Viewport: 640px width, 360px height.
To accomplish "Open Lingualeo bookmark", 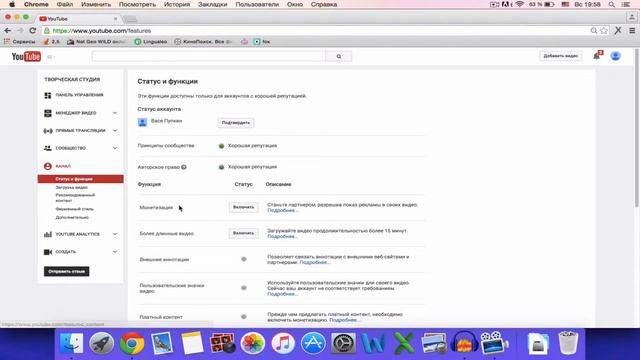I will (151, 42).
